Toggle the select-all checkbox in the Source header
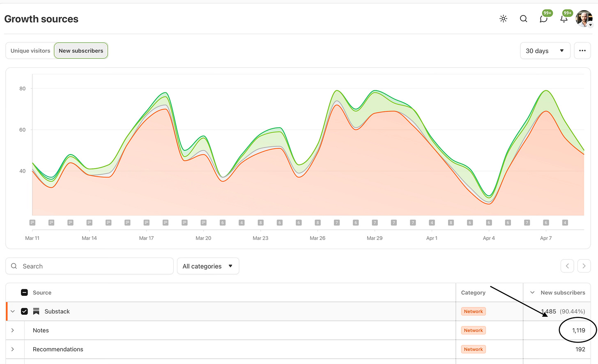Image resolution: width=598 pixels, height=364 pixels. pyautogui.click(x=24, y=292)
